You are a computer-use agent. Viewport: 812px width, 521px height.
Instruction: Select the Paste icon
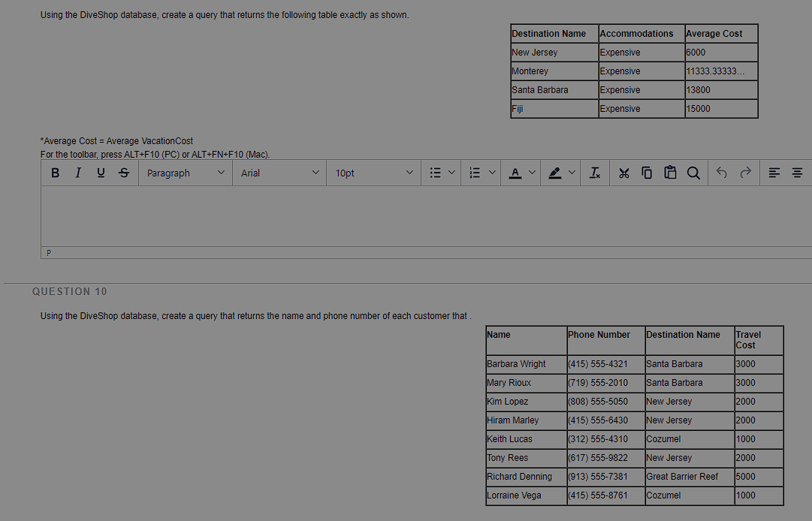tap(670, 173)
